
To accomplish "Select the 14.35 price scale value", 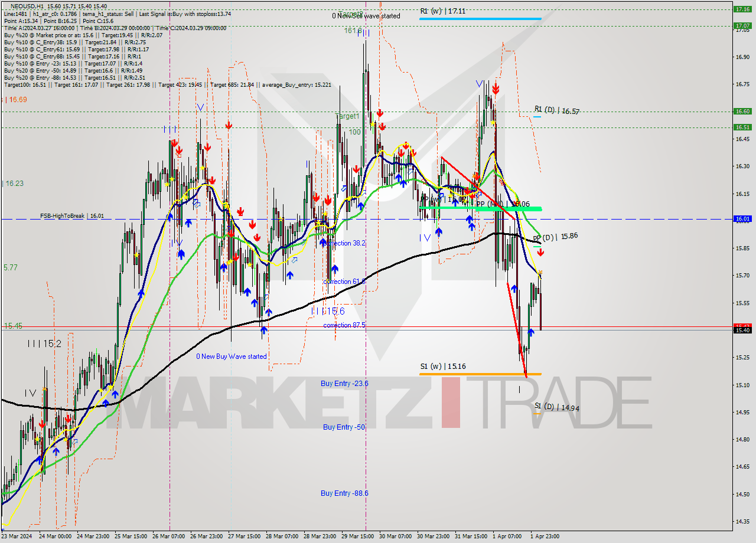I will (x=742, y=521).
